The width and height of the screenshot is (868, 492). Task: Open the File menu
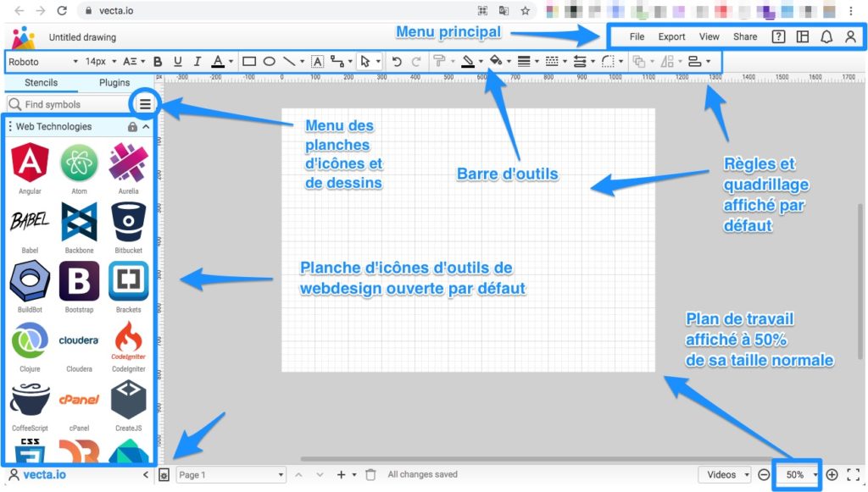637,36
